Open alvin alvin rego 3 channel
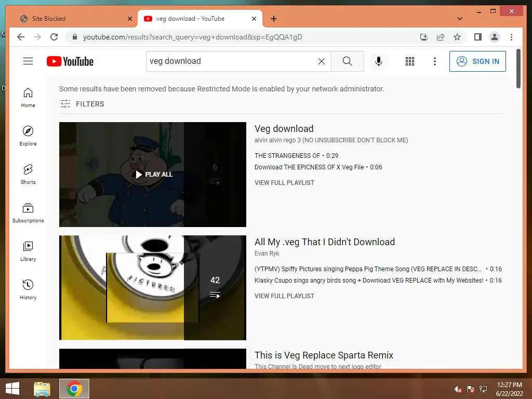 pos(331,140)
